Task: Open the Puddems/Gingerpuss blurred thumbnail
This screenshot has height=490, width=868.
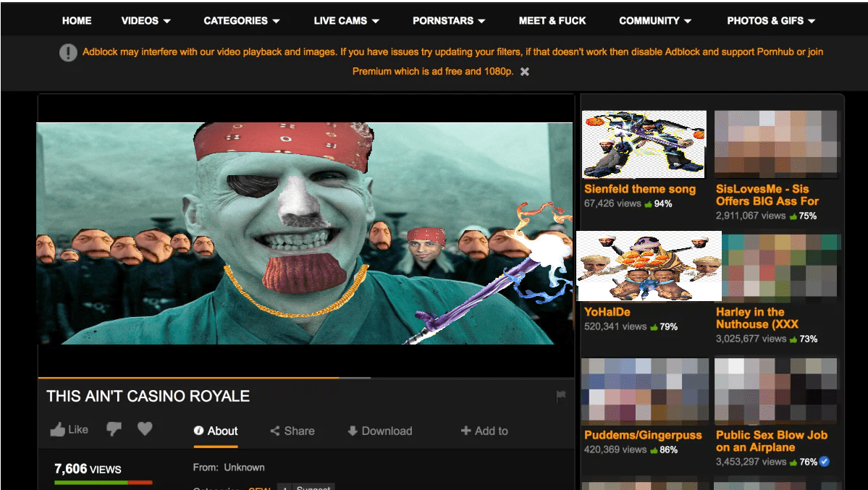Action: (645, 391)
